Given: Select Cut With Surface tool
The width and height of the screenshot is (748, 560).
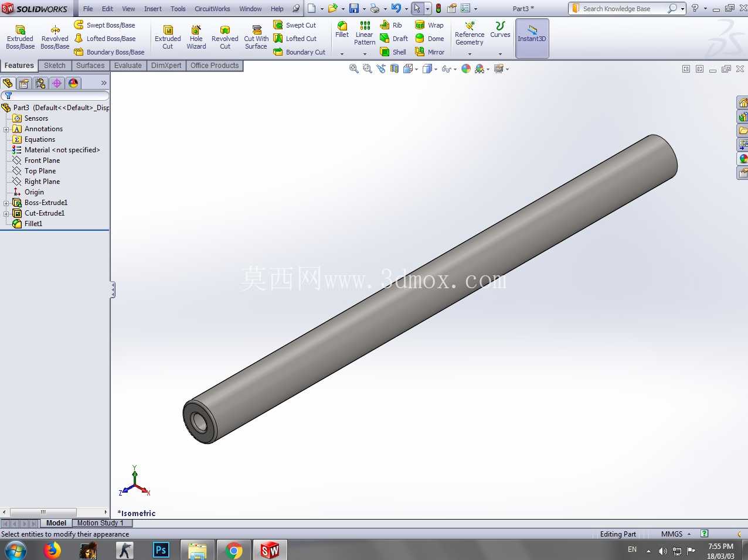Looking at the screenshot, I should (256, 37).
